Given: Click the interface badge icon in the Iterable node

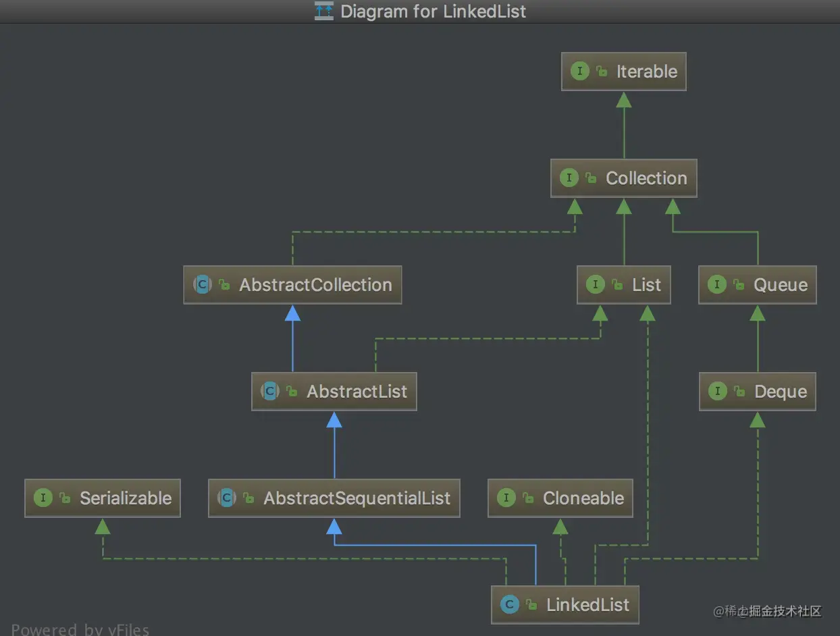Looking at the screenshot, I should 580,71.
